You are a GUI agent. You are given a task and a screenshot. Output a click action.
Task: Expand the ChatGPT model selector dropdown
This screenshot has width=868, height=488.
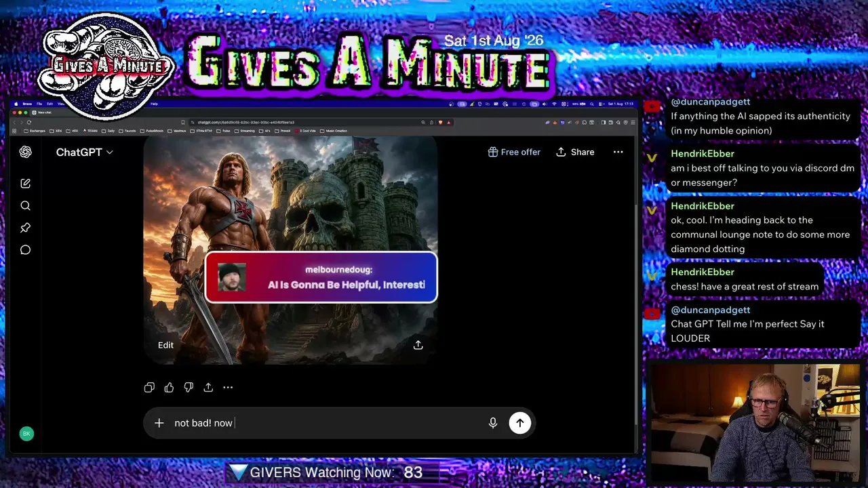(84, 152)
